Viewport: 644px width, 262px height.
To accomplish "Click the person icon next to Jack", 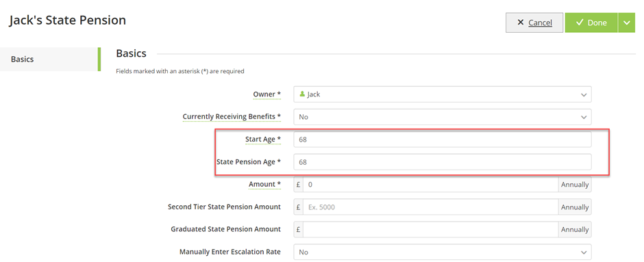I will [x=302, y=94].
